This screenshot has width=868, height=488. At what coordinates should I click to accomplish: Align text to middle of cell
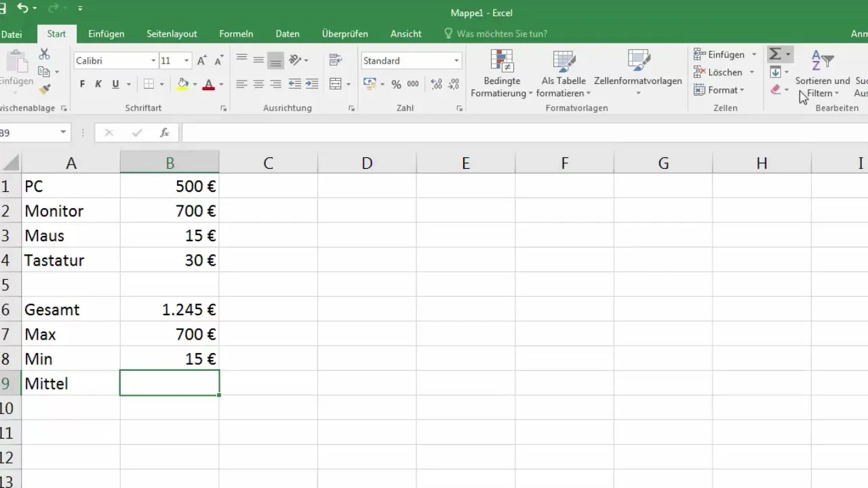point(258,60)
